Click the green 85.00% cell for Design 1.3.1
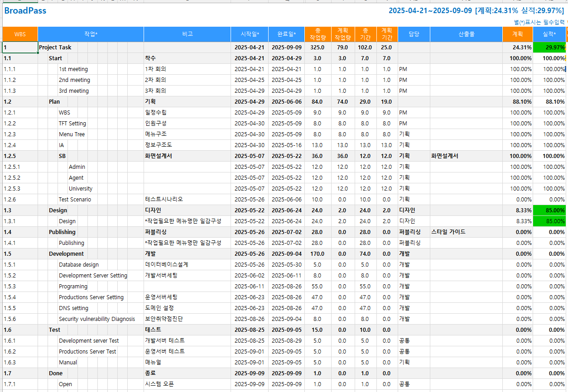The height and width of the screenshot is (392, 568). pos(549,221)
